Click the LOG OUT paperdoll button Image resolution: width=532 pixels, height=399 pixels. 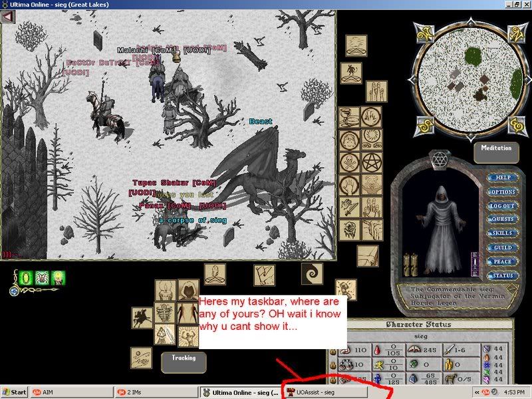pyautogui.click(x=503, y=206)
